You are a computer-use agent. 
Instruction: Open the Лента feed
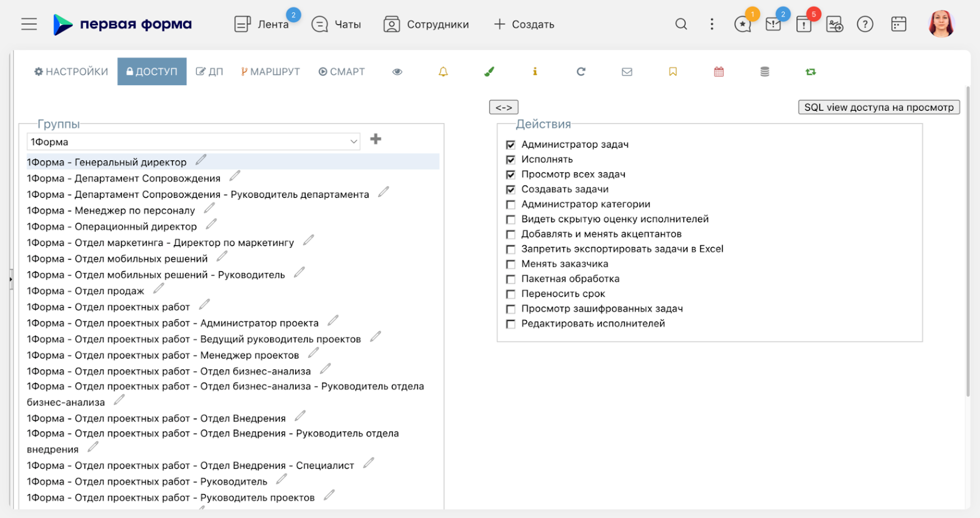[x=262, y=24]
